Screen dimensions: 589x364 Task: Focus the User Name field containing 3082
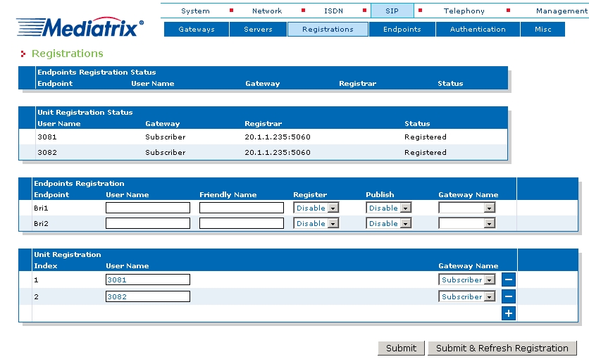148,296
